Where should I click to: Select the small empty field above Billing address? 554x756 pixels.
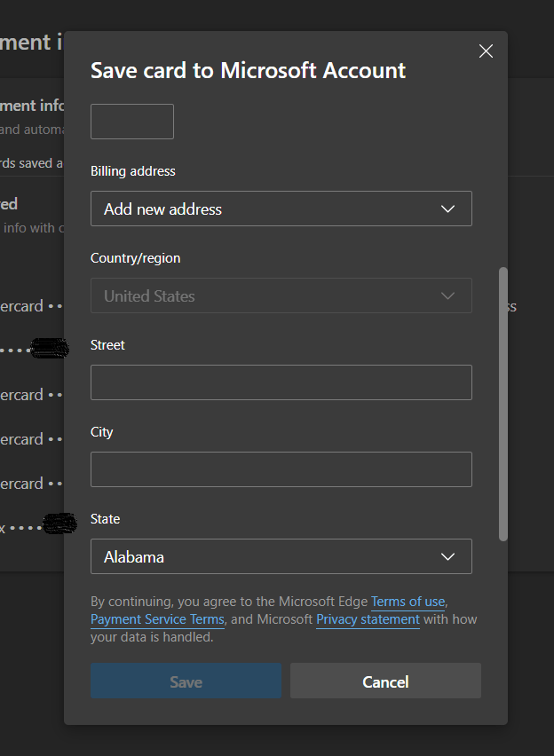[132, 122]
